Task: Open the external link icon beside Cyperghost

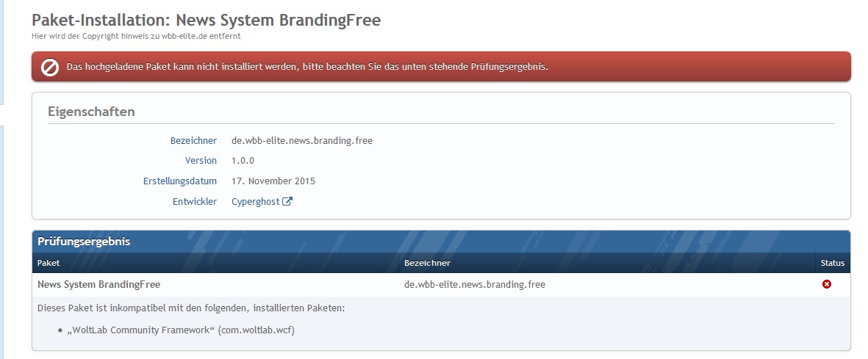Action: [287, 201]
